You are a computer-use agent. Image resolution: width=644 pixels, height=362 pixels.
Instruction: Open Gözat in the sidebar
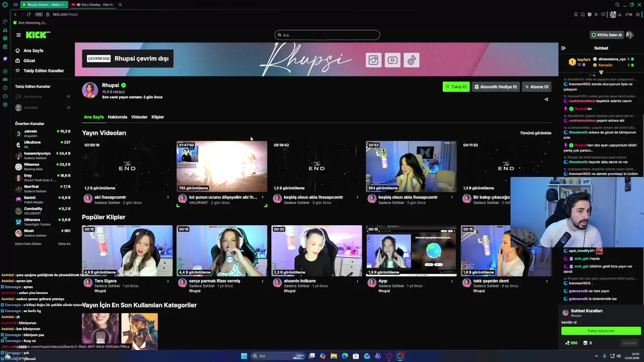29,61
